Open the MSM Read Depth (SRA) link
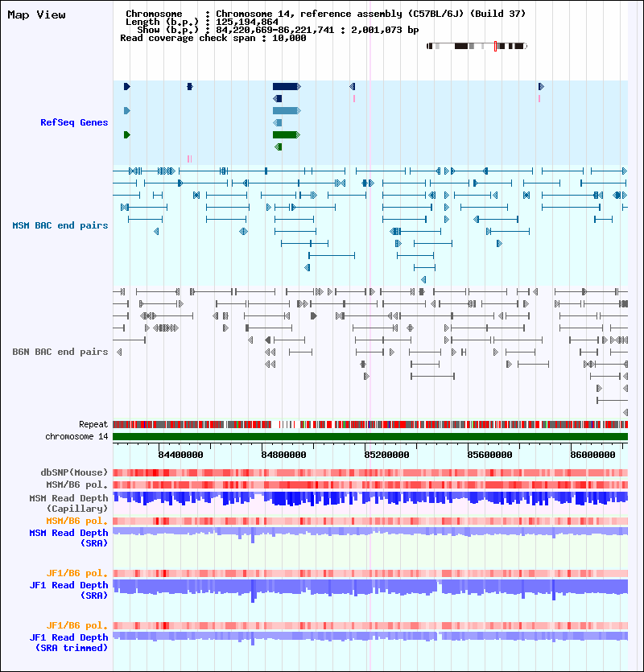 (68, 538)
